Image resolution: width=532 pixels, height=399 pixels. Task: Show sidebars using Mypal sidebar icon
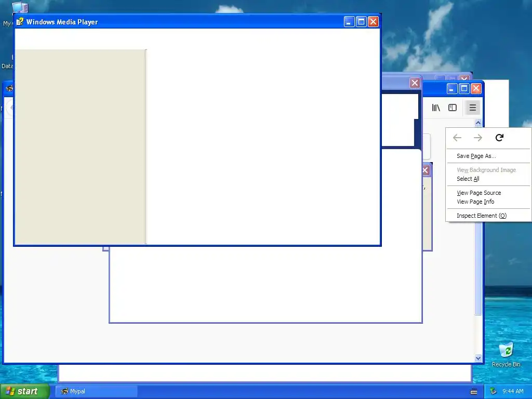453,108
